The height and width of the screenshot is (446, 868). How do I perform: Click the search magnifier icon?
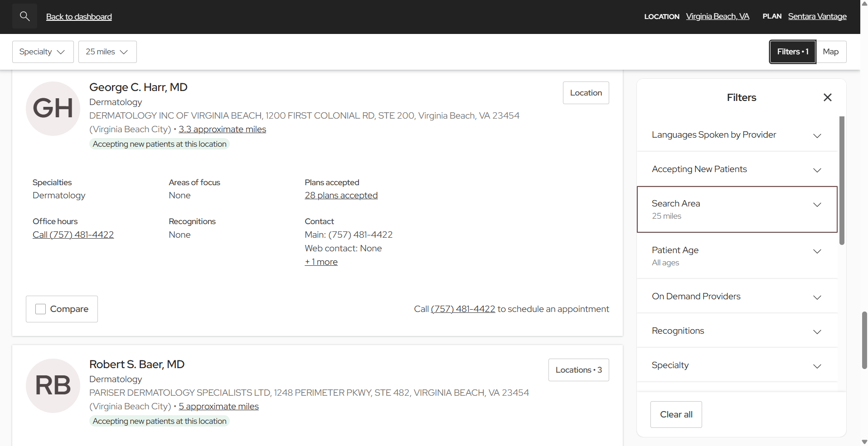[x=24, y=16]
